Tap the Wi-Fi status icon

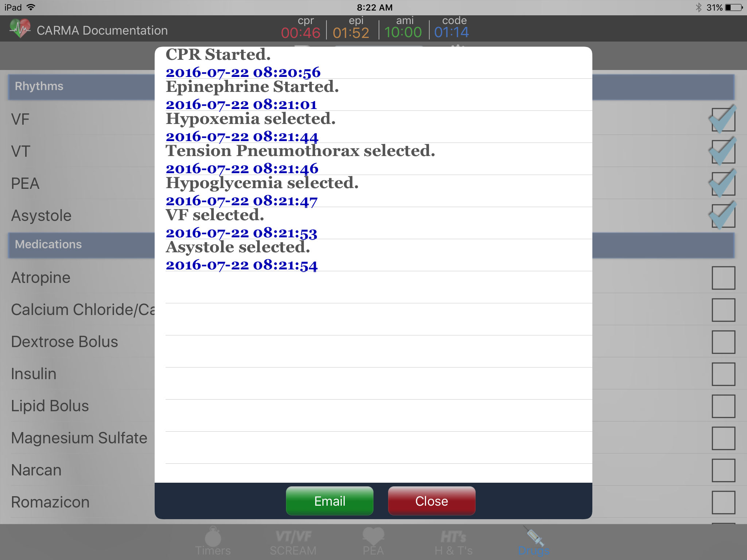click(31, 7)
